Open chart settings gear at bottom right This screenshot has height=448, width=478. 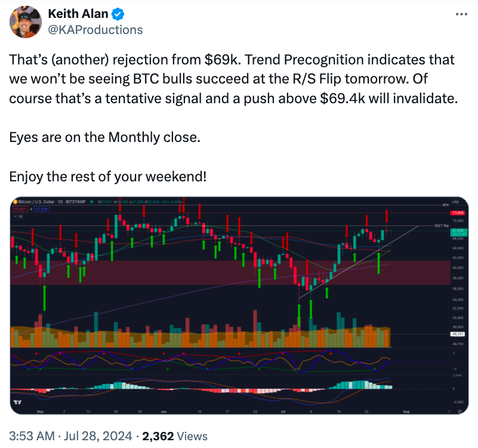(x=460, y=412)
